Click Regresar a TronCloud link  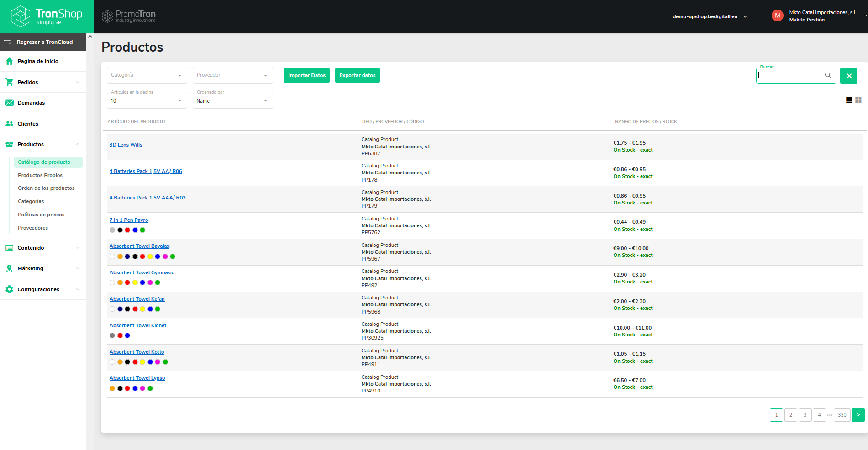tap(45, 42)
